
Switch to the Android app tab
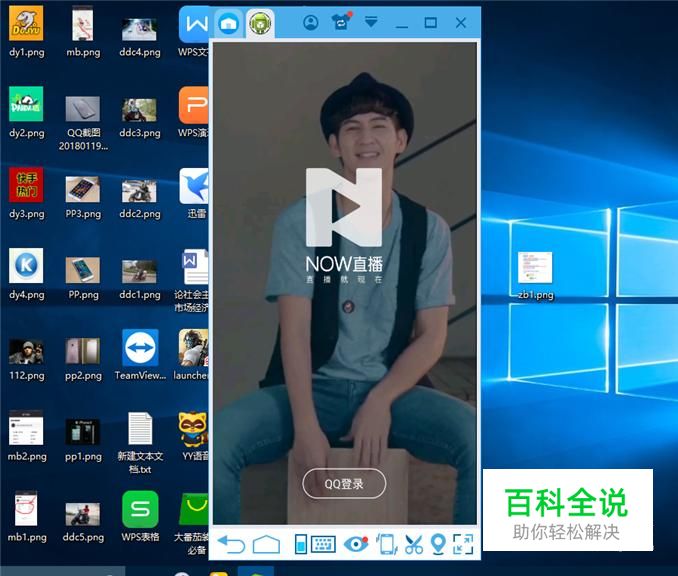(260, 23)
